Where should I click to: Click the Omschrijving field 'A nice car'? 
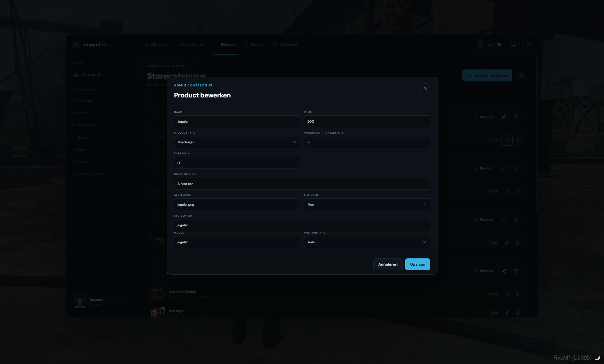pos(302,184)
